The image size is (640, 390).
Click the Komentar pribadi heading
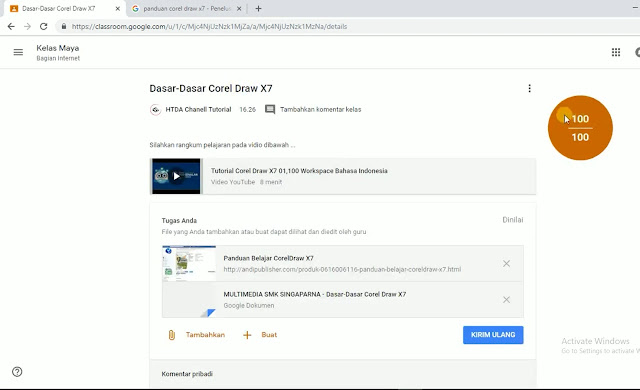coord(187,374)
